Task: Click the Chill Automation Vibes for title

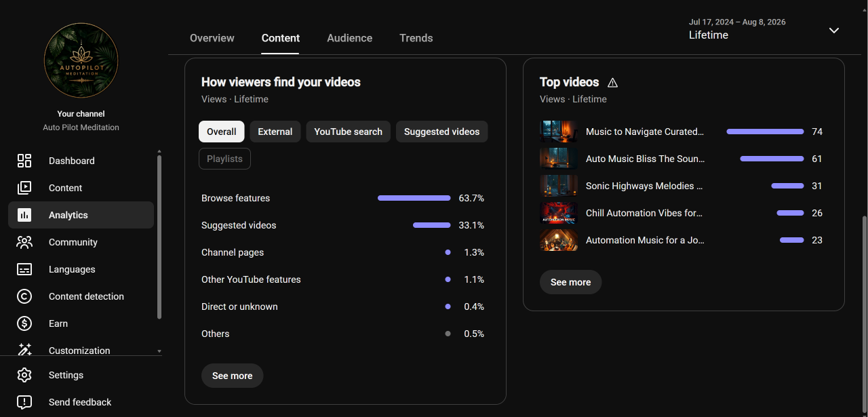Action: click(x=644, y=213)
